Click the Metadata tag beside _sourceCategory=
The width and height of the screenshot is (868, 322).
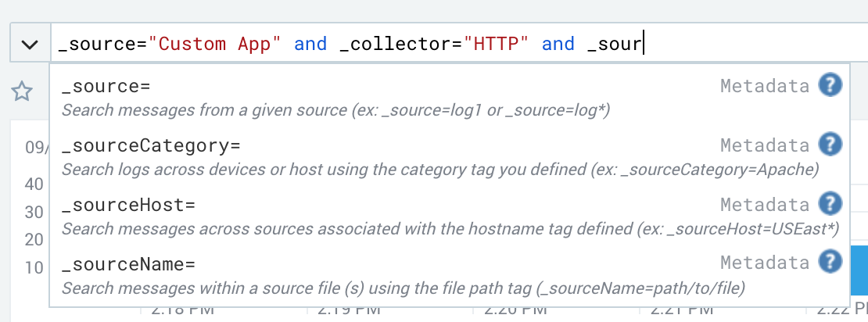tap(765, 145)
